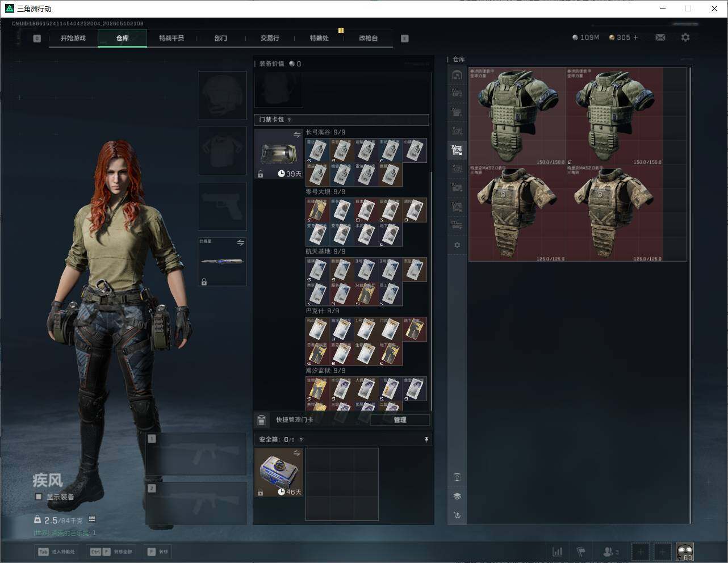
Task: Click the first plus squad slot
Action: (x=641, y=552)
